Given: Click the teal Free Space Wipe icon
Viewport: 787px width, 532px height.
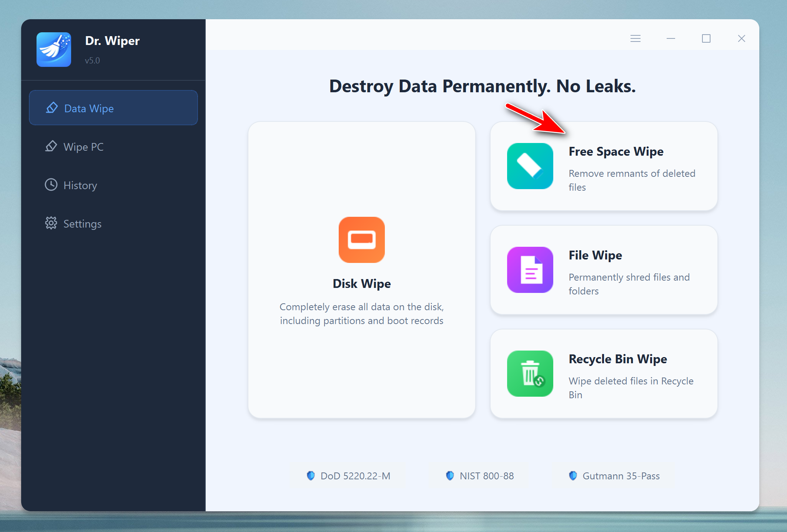Looking at the screenshot, I should 530,166.
